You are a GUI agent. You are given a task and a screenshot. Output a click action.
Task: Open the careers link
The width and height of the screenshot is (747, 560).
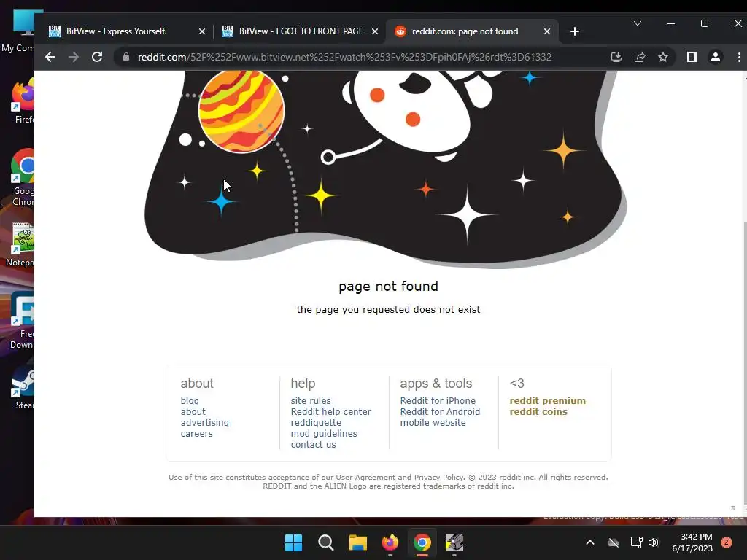tap(196, 433)
